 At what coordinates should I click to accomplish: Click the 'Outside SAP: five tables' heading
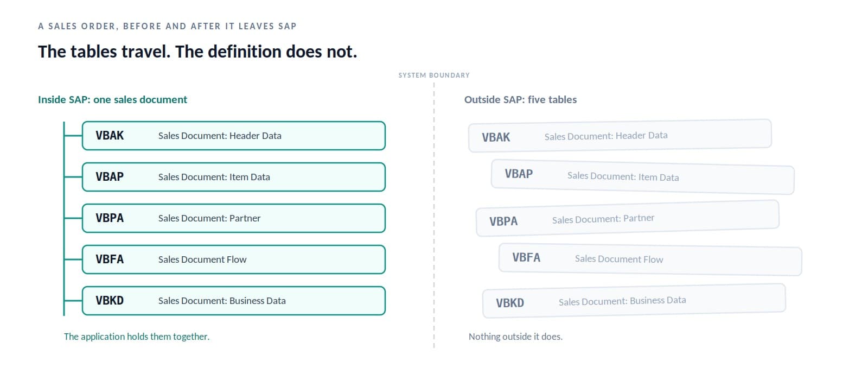[520, 99]
